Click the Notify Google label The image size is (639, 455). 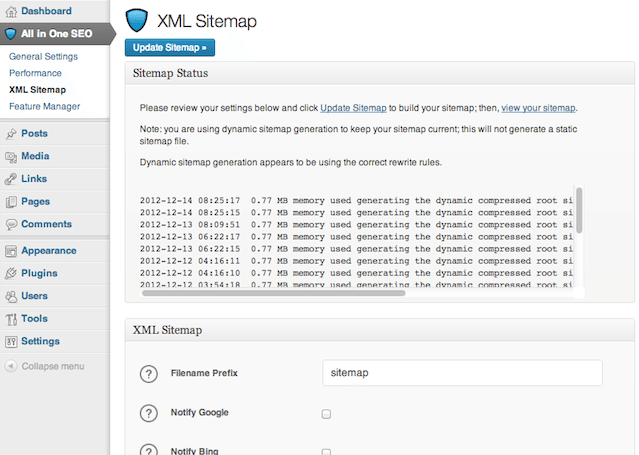click(x=200, y=413)
